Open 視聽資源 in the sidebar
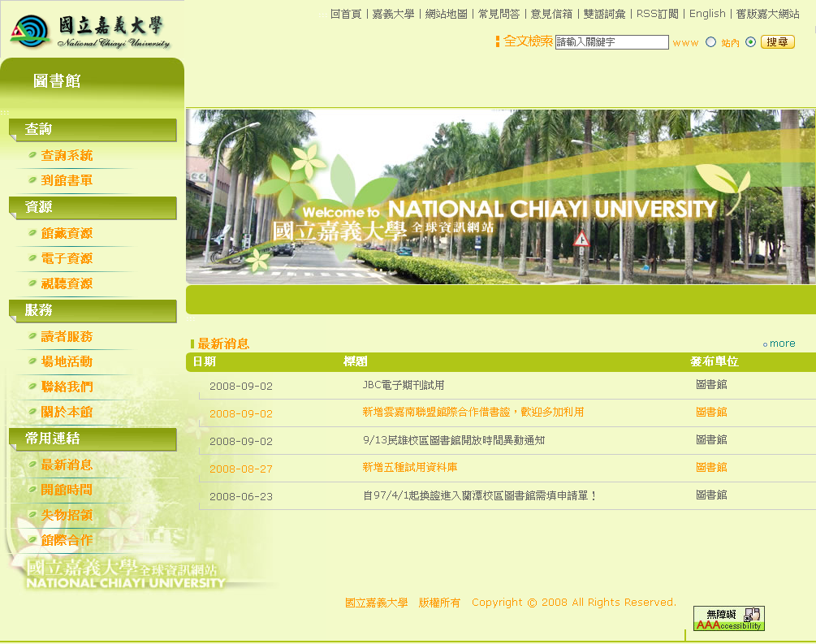 coord(67,283)
